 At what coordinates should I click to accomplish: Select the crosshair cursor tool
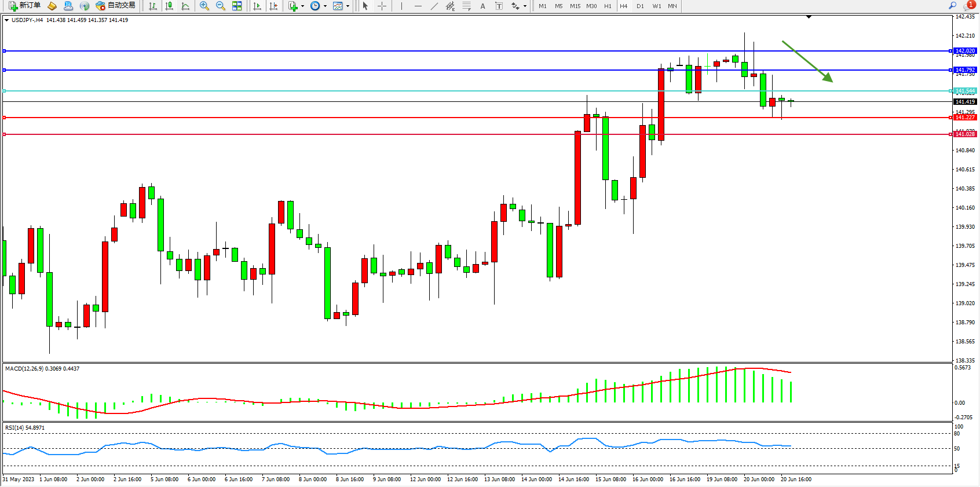(382, 6)
